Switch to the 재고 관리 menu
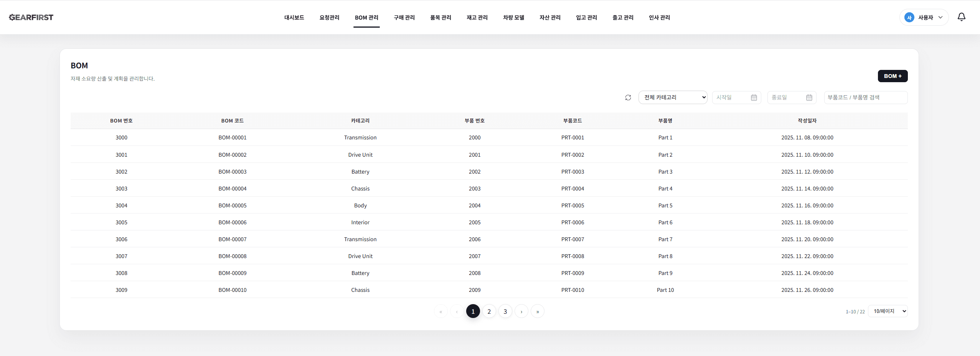The height and width of the screenshot is (356, 980). tap(477, 17)
